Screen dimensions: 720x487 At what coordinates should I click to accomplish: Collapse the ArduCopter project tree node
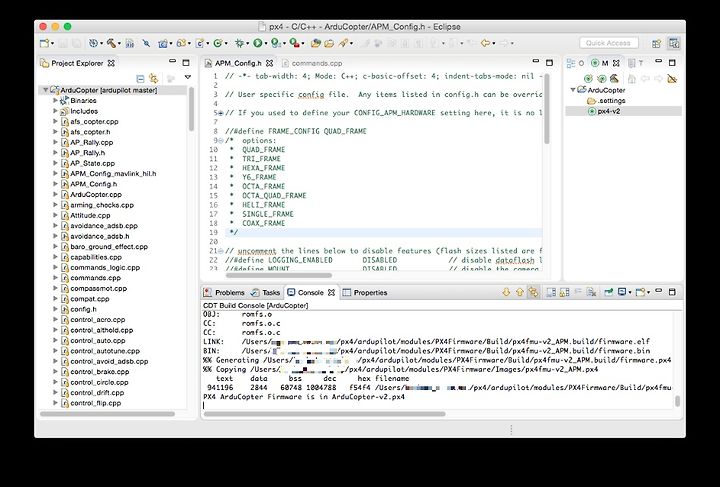click(x=45, y=90)
